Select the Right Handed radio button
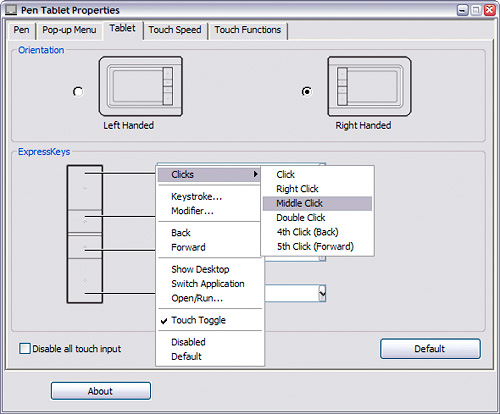The height and width of the screenshot is (414, 500). click(307, 91)
